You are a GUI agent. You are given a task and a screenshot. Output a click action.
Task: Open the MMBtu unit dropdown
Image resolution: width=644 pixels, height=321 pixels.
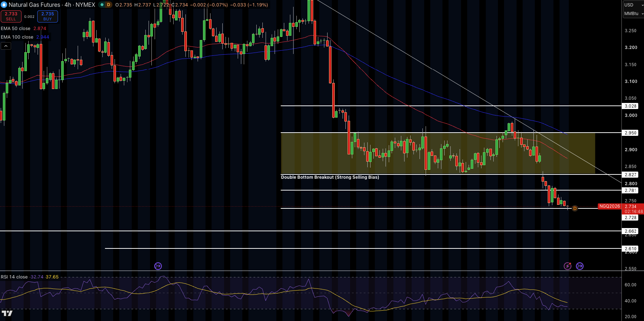pyautogui.click(x=634, y=13)
